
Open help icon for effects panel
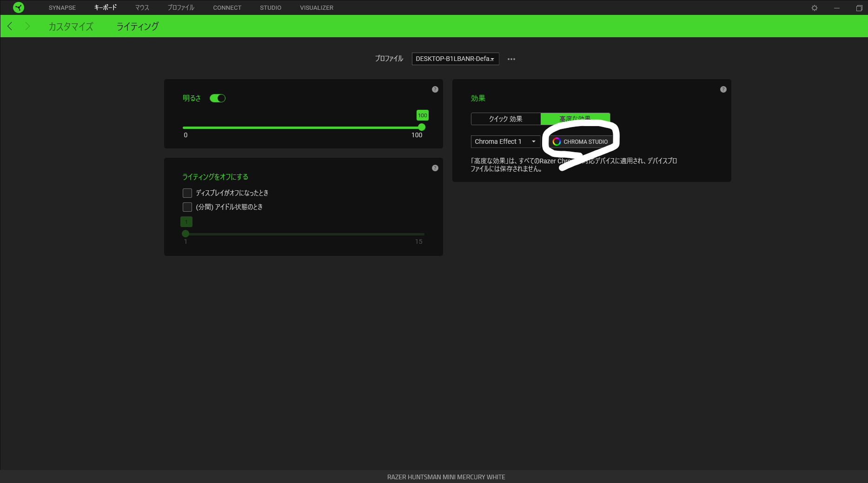point(723,89)
